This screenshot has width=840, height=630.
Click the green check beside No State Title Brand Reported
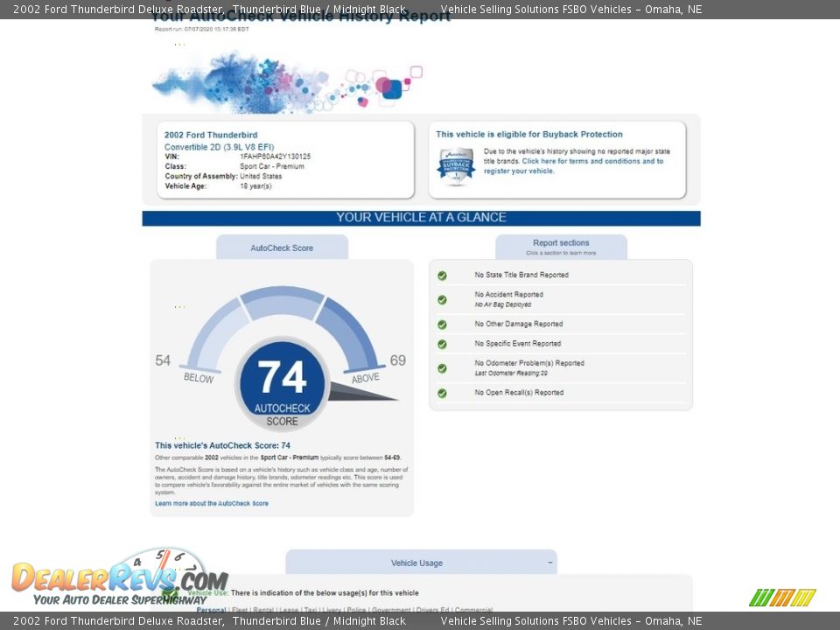point(442,276)
